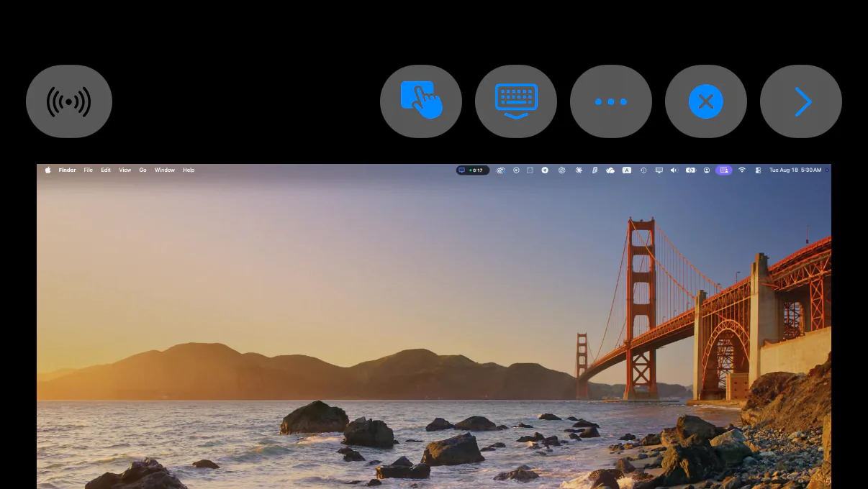Open the ChatGPT menu bar icon
The image size is (868, 489).
pos(562,170)
